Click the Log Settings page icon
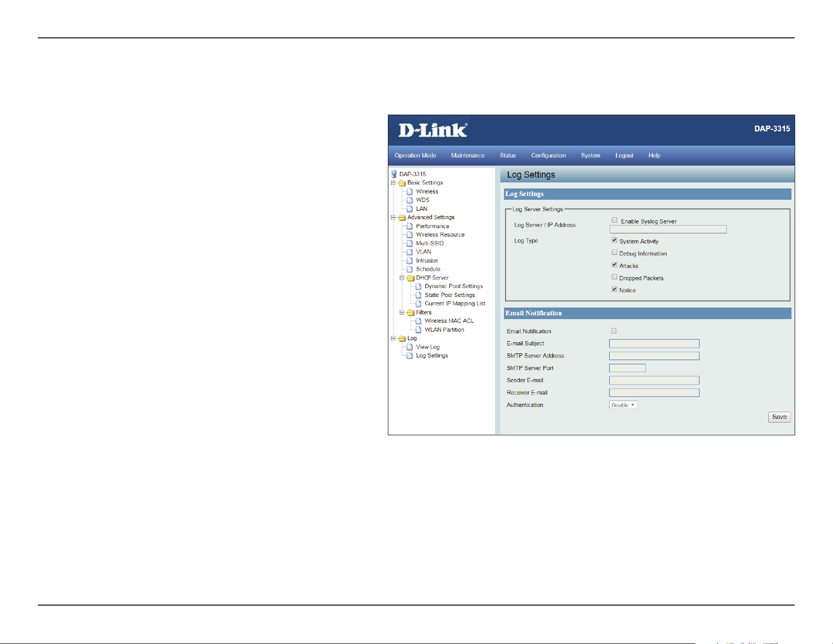Image resolution: width=833 pixels, height=644 pixels. click(410, 355)
